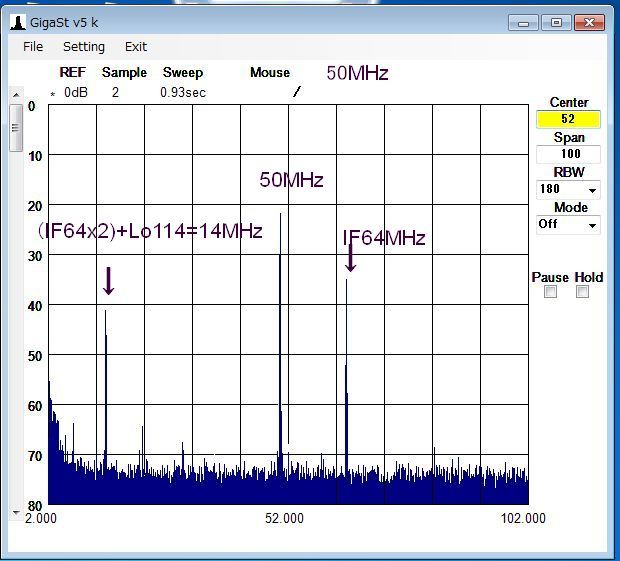Enable the Hold checkbox
Image resolution: width=620 pixels, height=561 pixels.
[582, 292]
